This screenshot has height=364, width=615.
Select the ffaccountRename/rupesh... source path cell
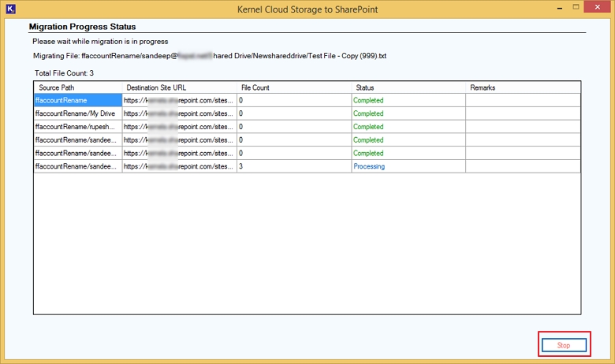coord(78,127)
